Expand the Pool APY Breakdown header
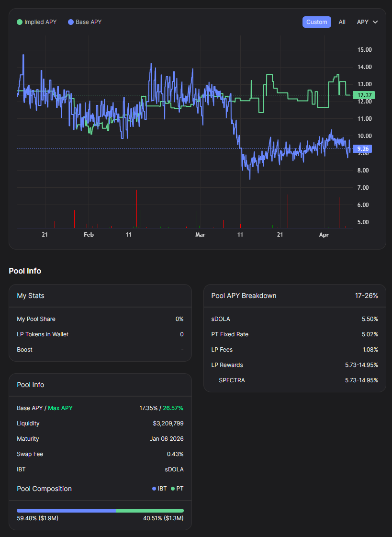 click(x=244, y=296)
